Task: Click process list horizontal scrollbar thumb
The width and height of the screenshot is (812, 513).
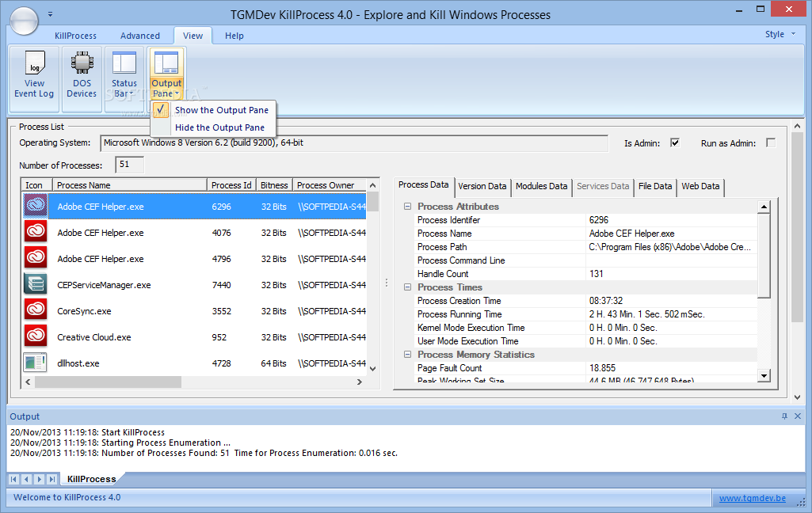Action: (x=108, y=382)
